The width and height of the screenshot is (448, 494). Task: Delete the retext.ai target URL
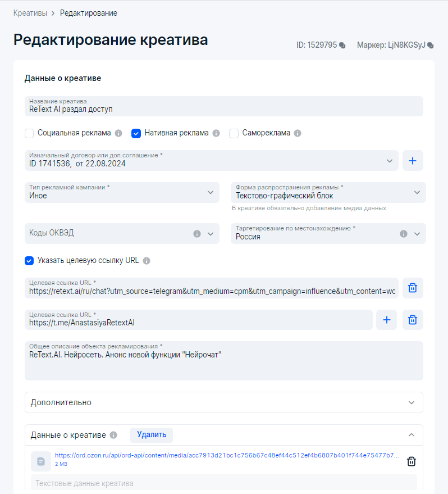pos(413,288)
